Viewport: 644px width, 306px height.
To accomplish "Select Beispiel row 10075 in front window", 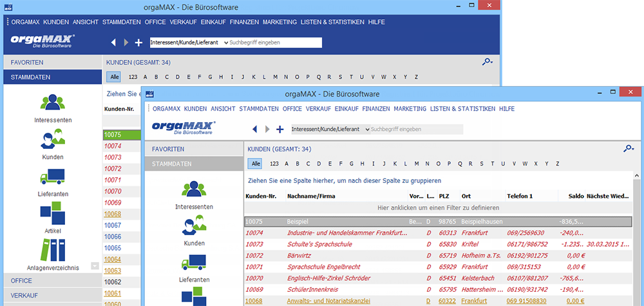I will 438,222.
